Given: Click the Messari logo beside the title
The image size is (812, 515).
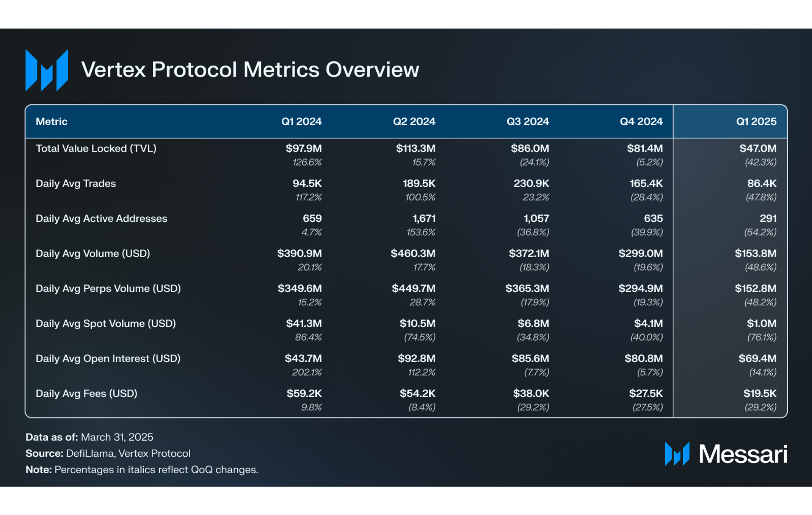Looking at the screenshot, I should pos(47,70).
